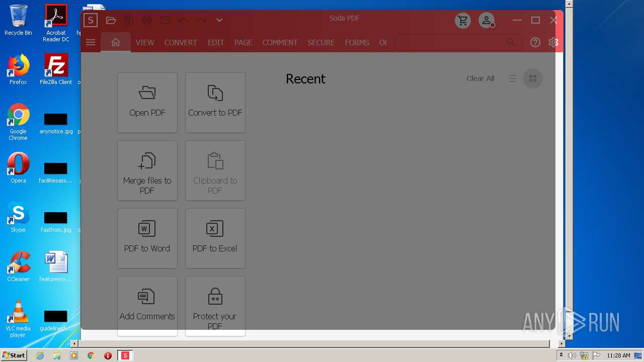Click the Undo arrow icon
The height and width of the screenshot is (362, 644).
tap(183, 20)
